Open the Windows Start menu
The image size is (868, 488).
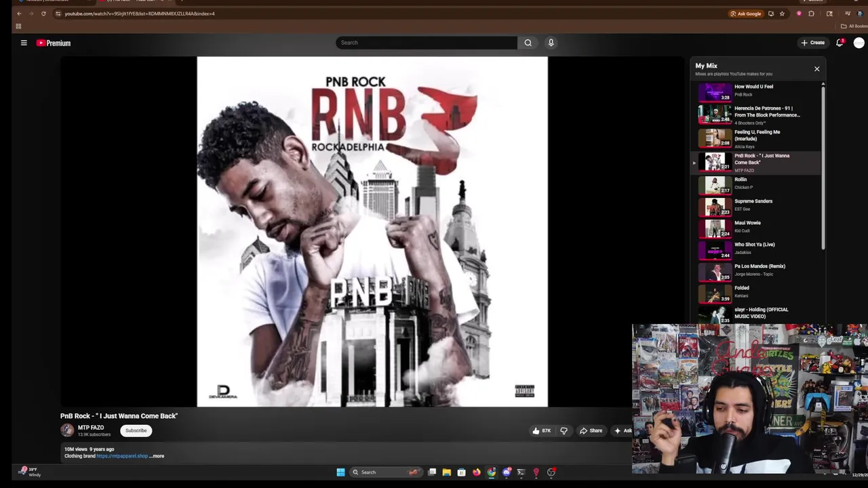340,472
